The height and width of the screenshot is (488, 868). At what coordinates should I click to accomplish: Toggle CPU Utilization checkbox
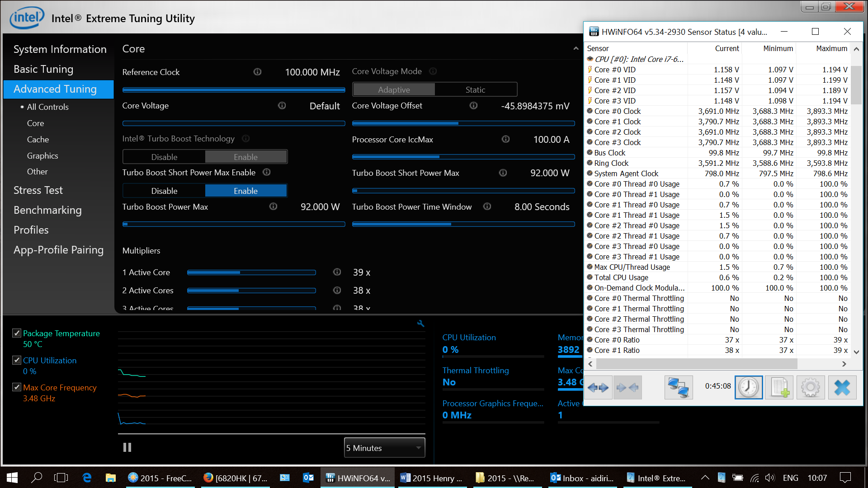(17, 360)
